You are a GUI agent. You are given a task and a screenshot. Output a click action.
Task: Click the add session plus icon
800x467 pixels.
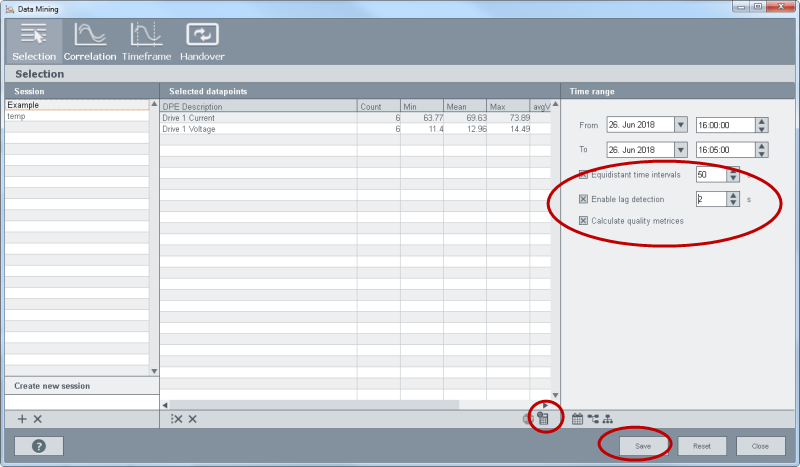coord(22,419)
